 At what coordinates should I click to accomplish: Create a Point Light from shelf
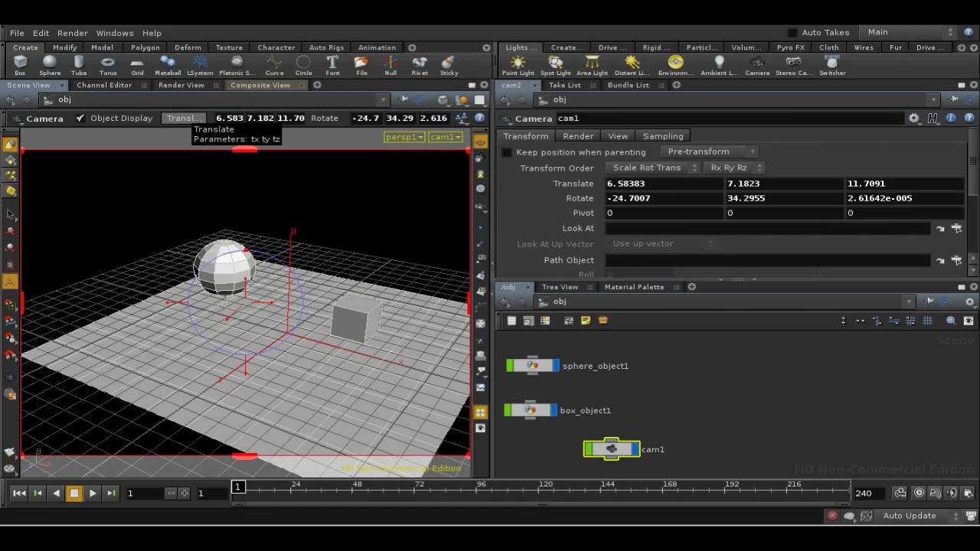pyautogui.click(x=518, y=65)
